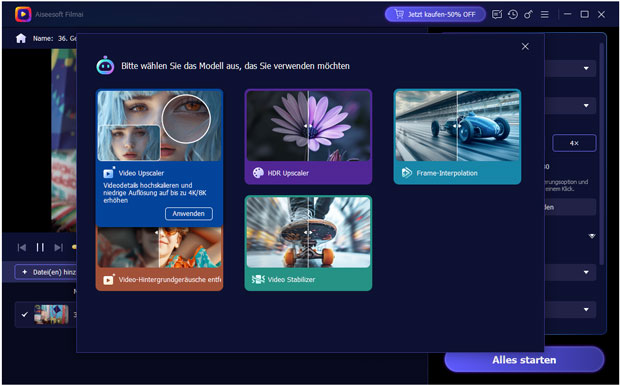Select Video-Hintergrundgeräusche entfernen card
The width and height of the screenshot is (620, 385).
tap(159, 259)
